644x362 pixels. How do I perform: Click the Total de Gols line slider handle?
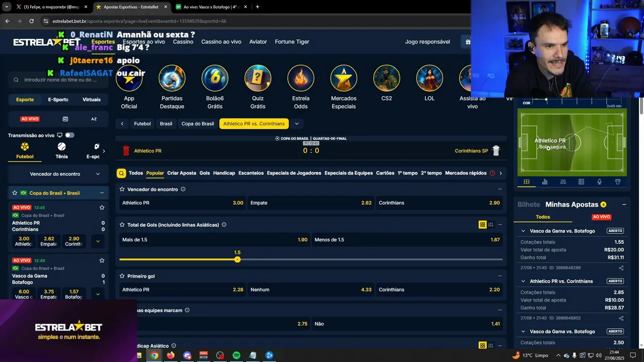[x=237, y=259]
